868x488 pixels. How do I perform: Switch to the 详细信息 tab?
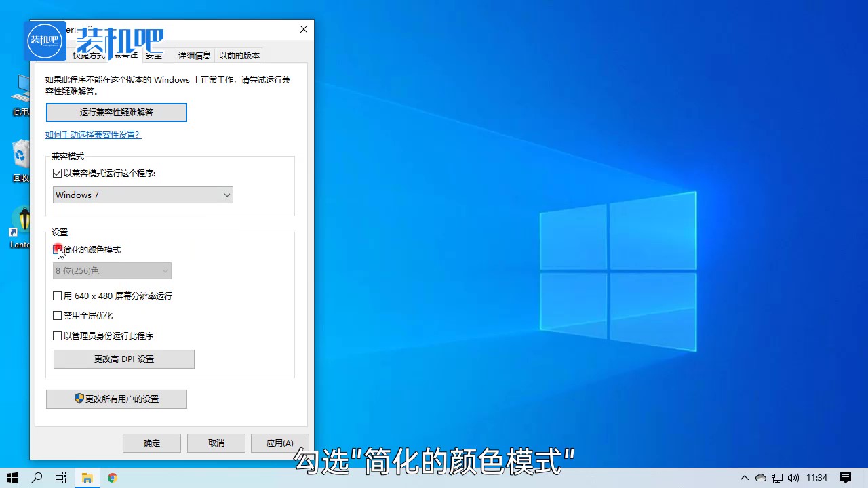click(x=194, y=55)
